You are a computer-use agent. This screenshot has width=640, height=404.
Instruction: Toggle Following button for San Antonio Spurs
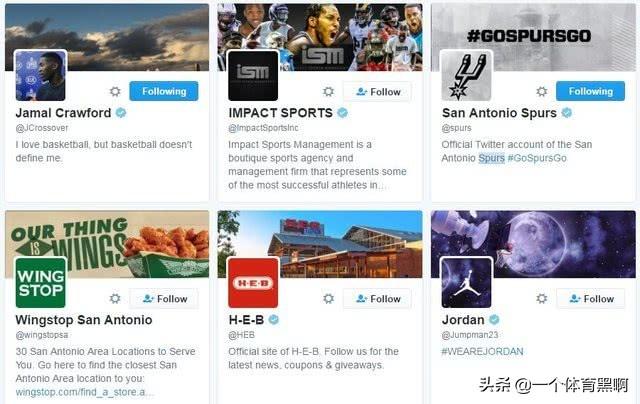(x=590, y=91)
